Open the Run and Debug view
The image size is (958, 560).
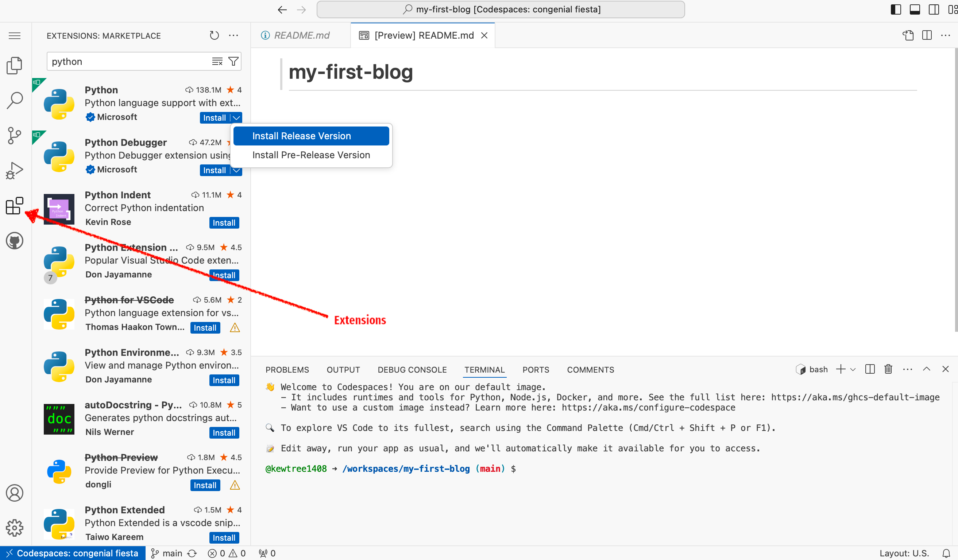point(15,171)
